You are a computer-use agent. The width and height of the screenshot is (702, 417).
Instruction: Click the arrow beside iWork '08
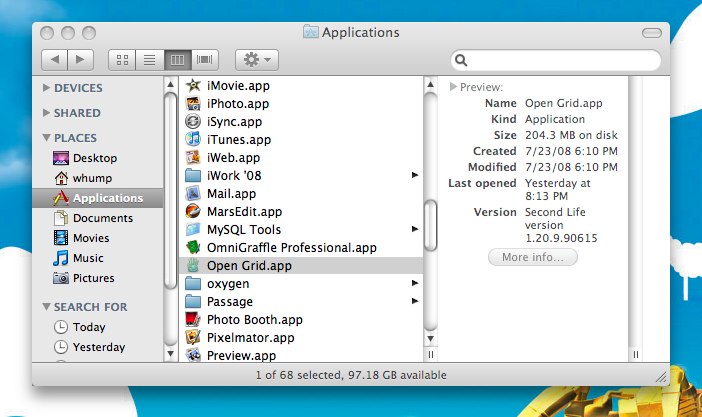pyautogui.click(x=415, y=175)
